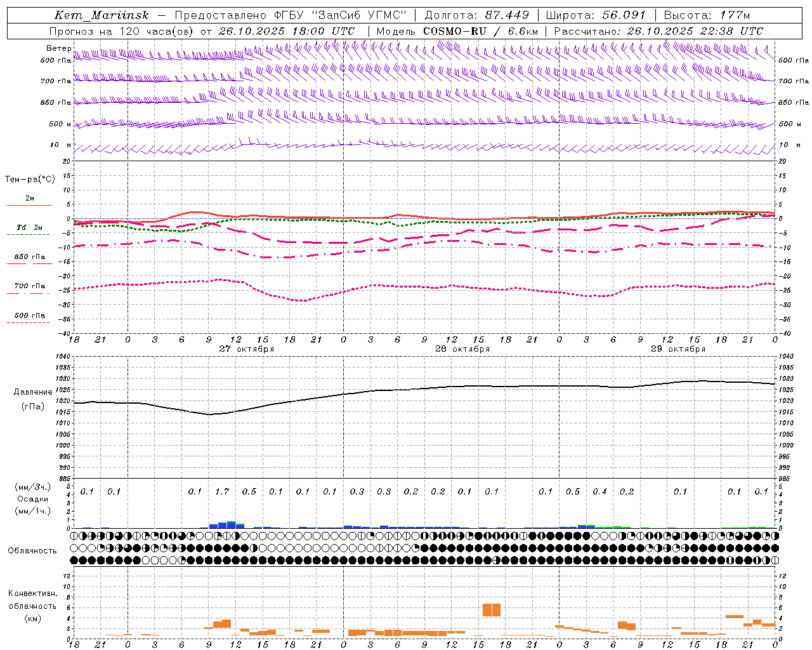Click the 'Тем-ра(°C)' temperature panel label
The width and height of the screenshot is (812, 650).
pos(30,180)
